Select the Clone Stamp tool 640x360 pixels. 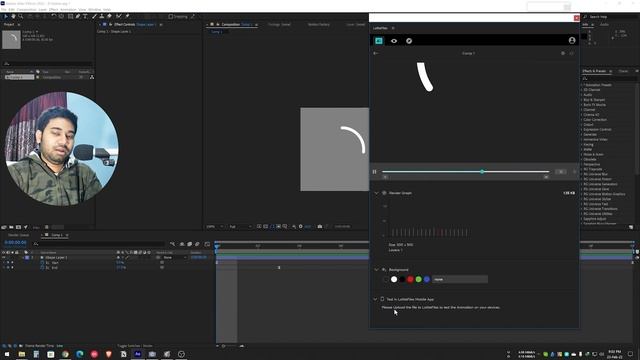102,16
